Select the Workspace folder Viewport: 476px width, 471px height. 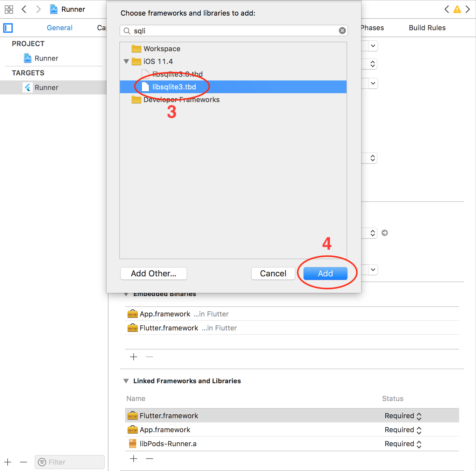point(233,49)
